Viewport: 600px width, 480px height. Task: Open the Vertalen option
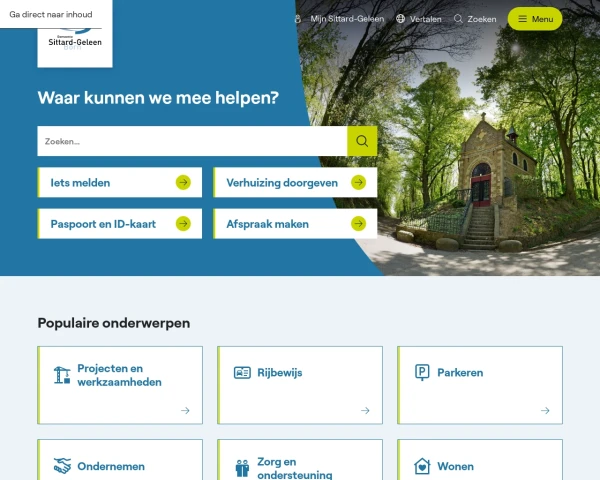[x=426, y=19]
